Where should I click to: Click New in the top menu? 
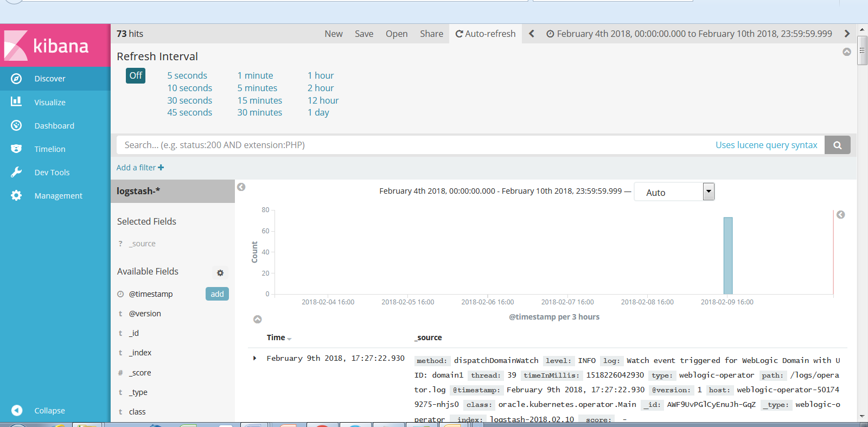click(334, 34)
